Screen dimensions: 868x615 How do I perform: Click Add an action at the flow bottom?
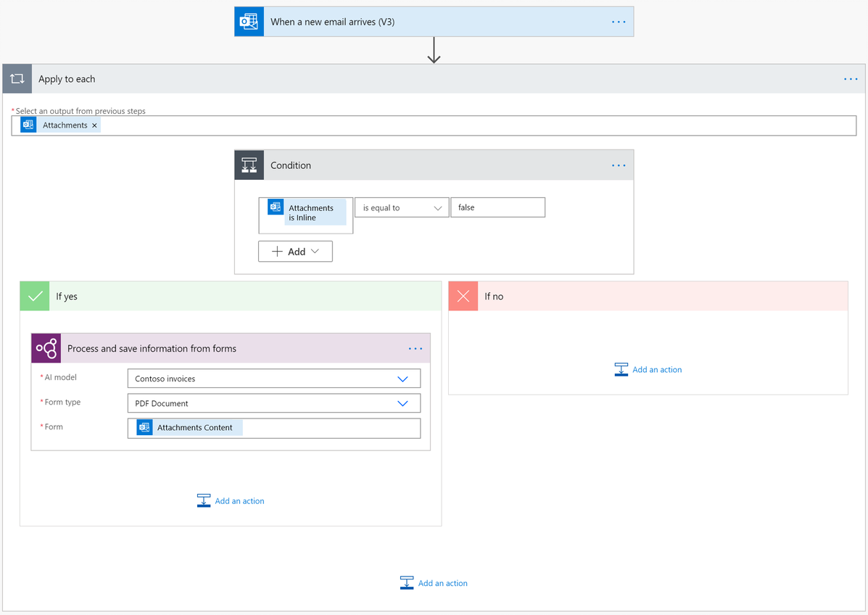[x=433, y=582]
